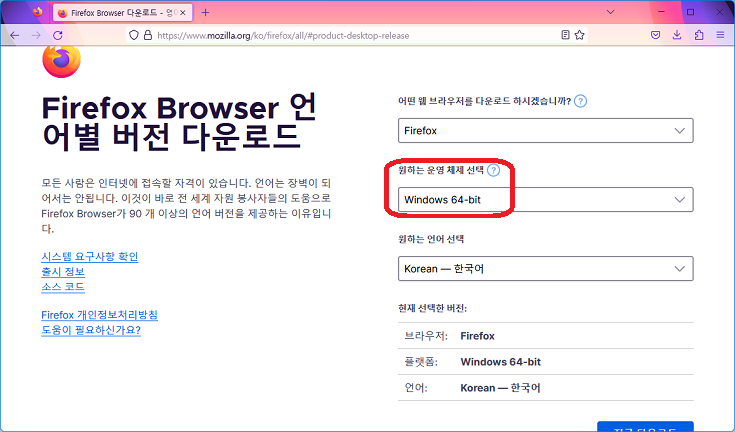735x432 pixels.
Task: Click the 플랫폼 value Windows 64-bit
Action: (x=501, y=362)
